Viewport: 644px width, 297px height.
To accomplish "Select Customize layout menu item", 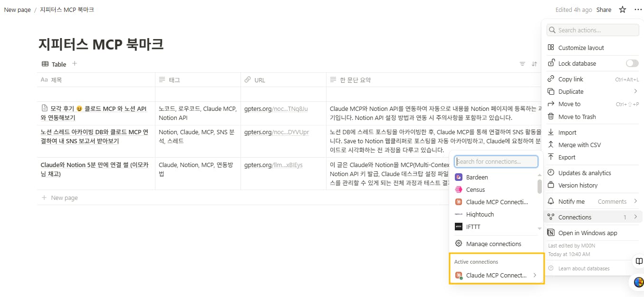I will [x=593, y=48].
